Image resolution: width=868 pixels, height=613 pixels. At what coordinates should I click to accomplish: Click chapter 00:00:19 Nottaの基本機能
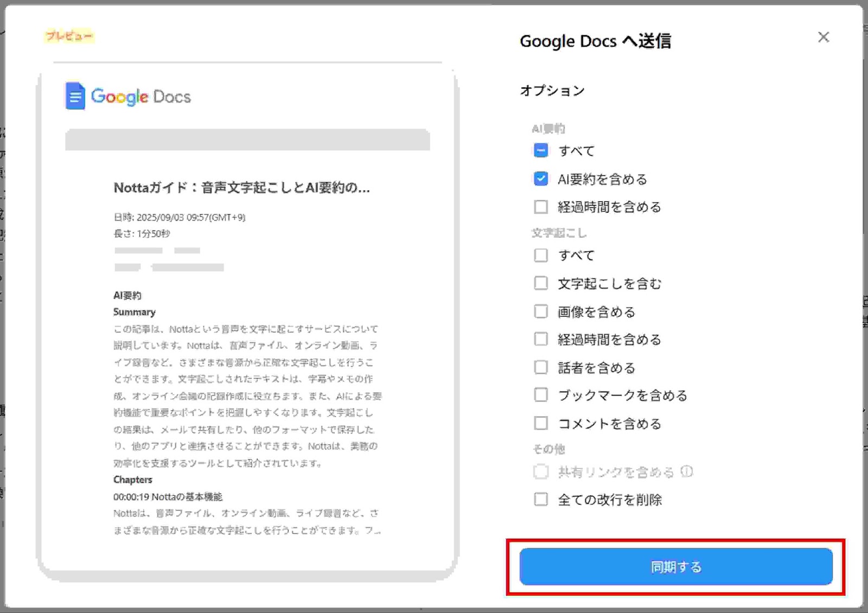pos(168,496)
